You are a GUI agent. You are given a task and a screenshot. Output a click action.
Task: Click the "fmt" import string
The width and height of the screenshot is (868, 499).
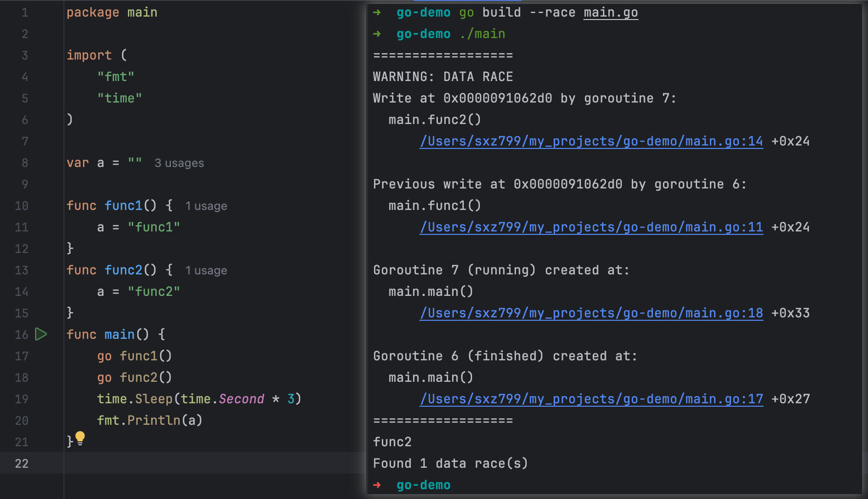(116, 77)
